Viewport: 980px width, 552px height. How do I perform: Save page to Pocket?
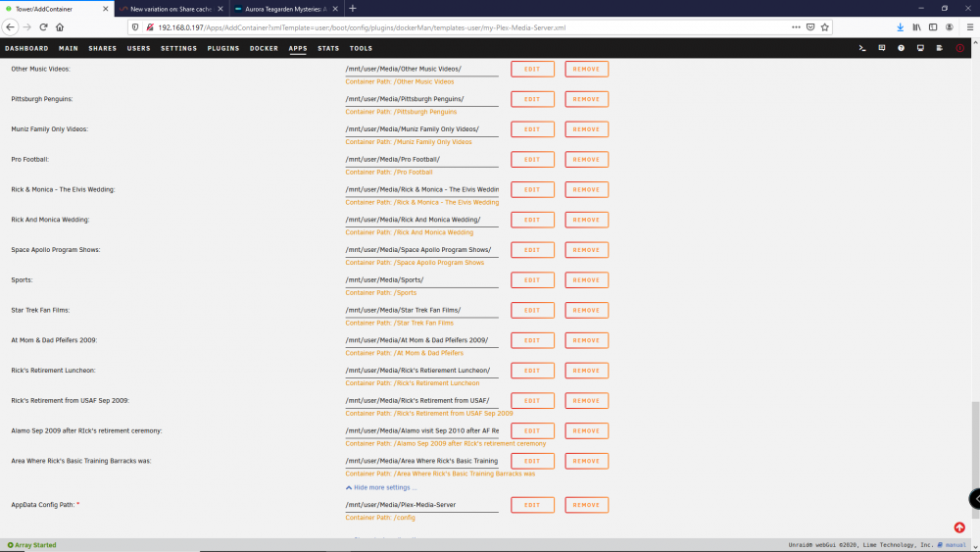810,26
